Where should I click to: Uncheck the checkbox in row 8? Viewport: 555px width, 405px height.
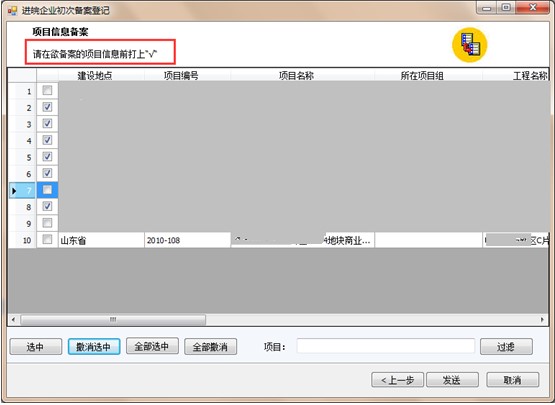47,206
